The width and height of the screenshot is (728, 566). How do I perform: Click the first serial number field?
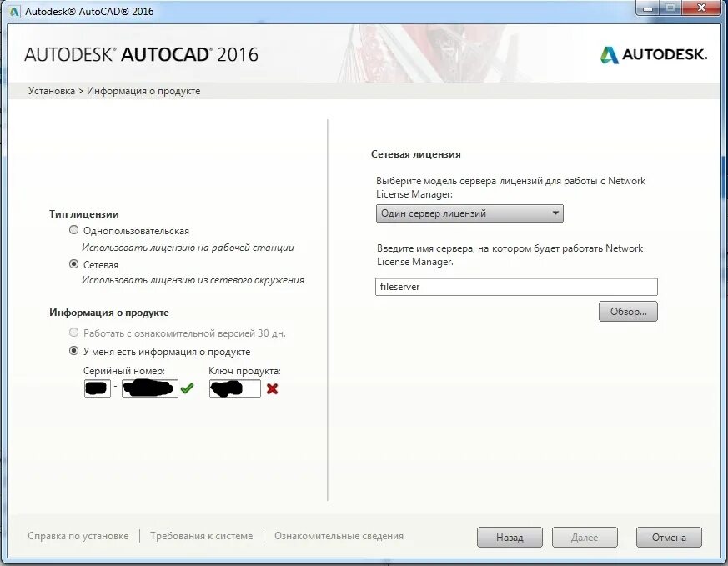(x=98, y=388)
